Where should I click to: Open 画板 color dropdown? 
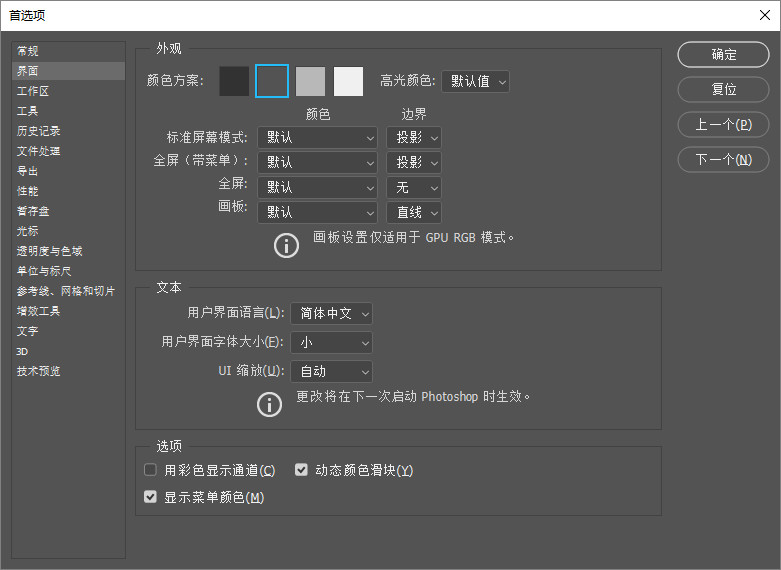(x=317, y=212)
